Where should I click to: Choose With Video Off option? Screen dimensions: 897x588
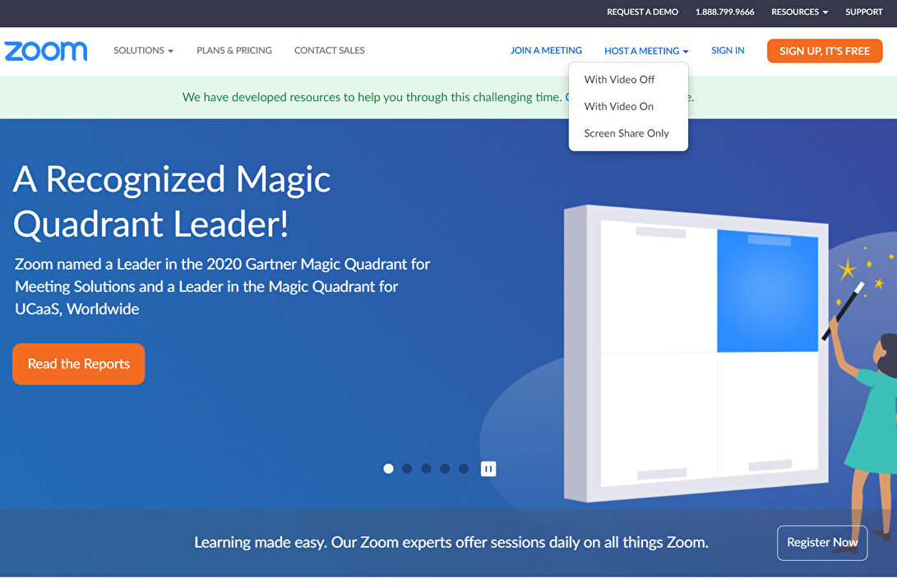[x=619, y=80]
